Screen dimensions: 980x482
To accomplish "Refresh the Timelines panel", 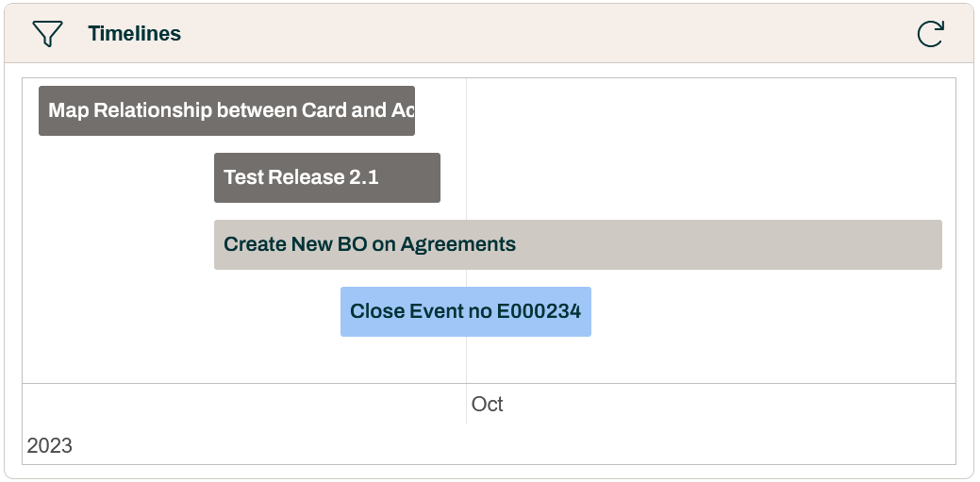I will [x=930, y=34].
